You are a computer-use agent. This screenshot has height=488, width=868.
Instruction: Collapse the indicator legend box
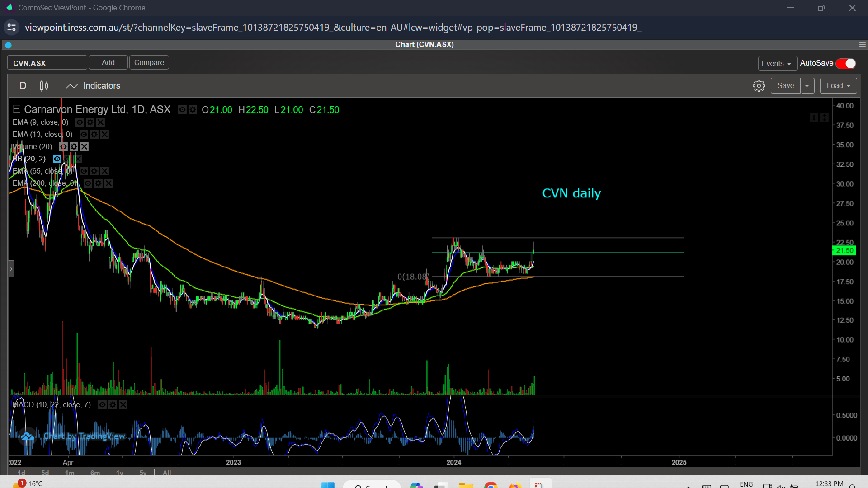[16, 109]
